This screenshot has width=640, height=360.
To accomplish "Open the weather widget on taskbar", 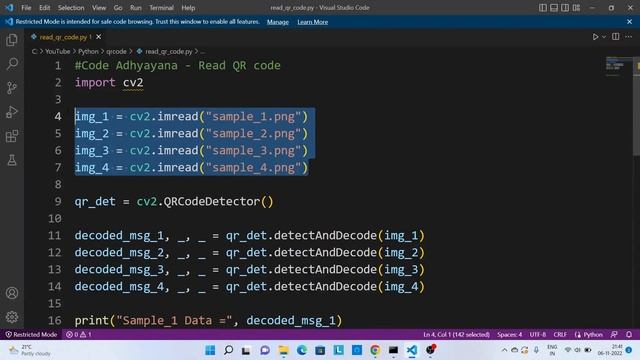I will [30, 350].
